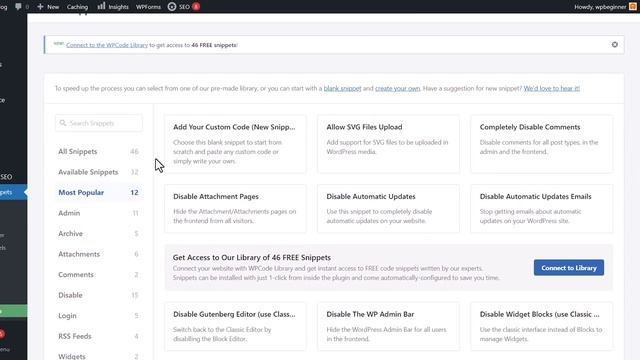Image resolution: width=640 pixels, height=360 pixels.
Task: Click the green highlighted sidebar item
Action: pyautogui.click(x=13, y=311)
